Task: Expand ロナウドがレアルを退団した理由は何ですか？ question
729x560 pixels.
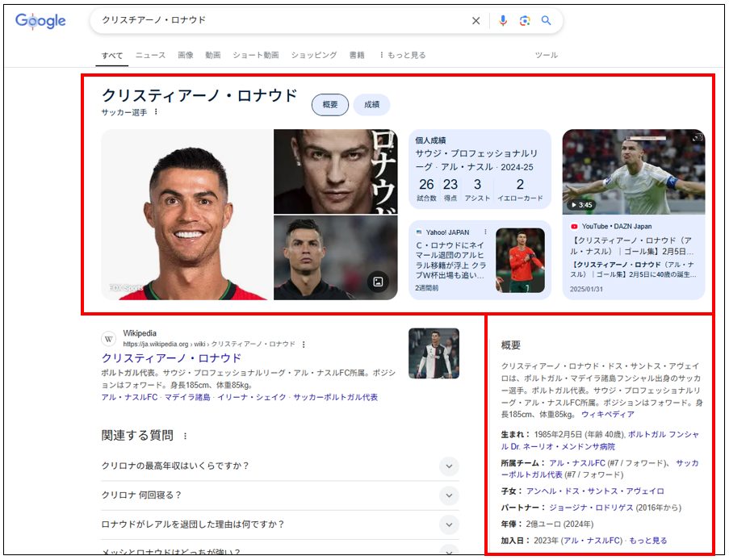Action: pyautogui.click(x=280, y=524)
